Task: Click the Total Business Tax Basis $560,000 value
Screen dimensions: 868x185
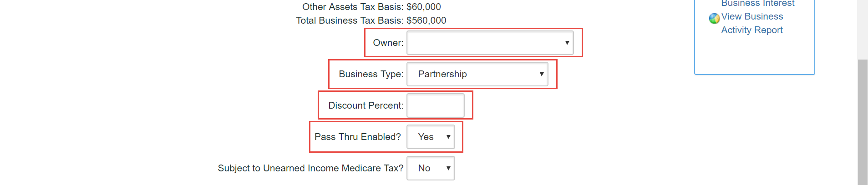Action: click(426, 20)
